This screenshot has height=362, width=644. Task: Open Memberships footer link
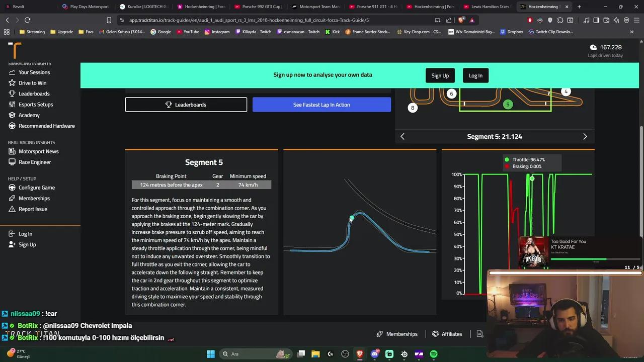pyautogui.click(x=397, y=334)
